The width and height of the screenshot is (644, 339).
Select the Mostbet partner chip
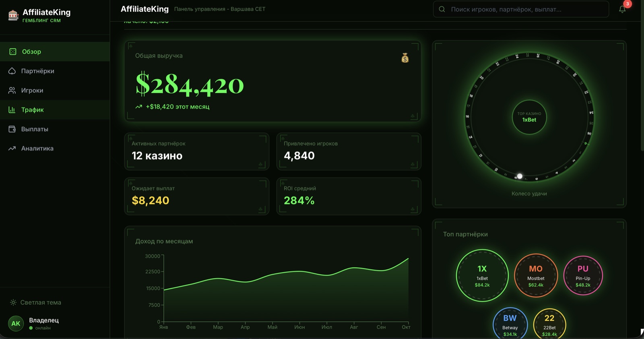tap(536, 275)
